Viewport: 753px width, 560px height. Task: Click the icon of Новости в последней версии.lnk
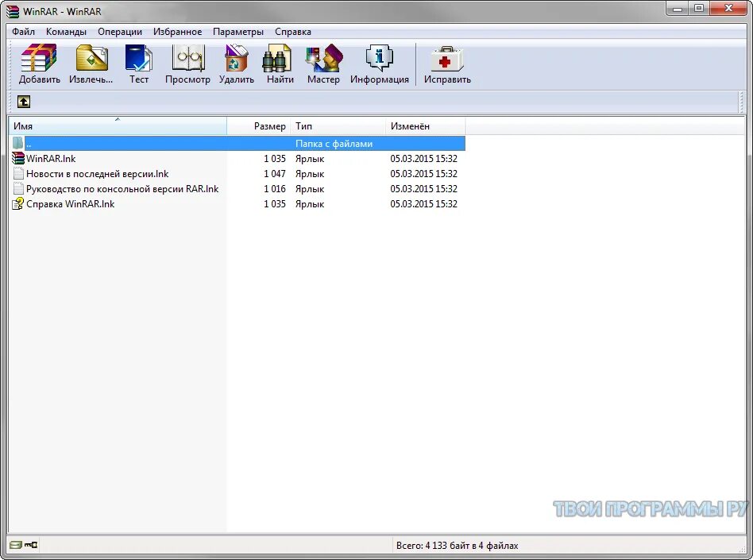(18, 173)
